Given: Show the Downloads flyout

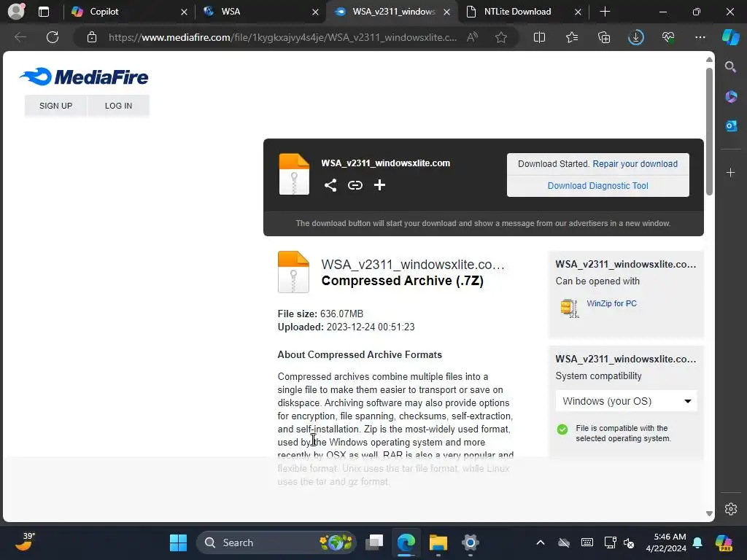Looking at the screenshot, I should pos(636,37).
